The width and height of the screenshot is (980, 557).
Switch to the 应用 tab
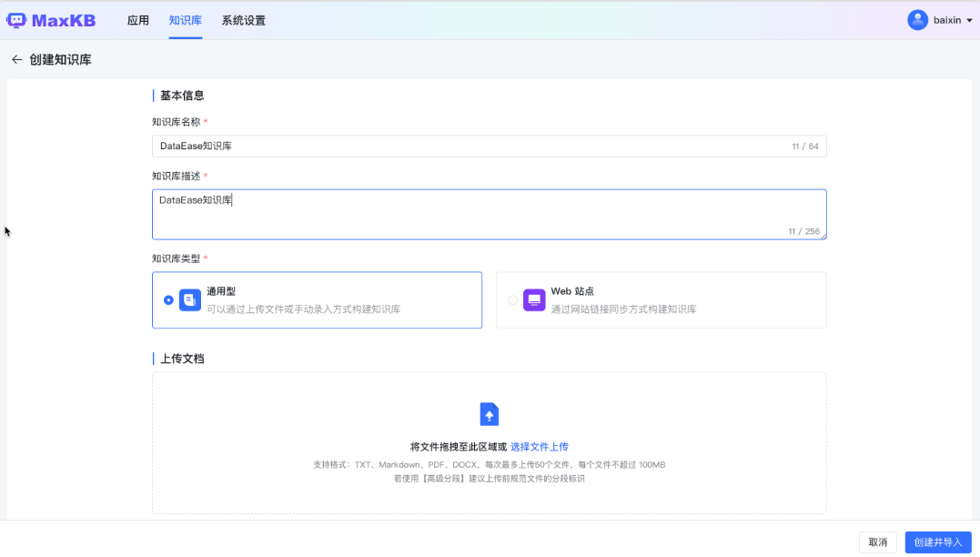click(137, 19)
